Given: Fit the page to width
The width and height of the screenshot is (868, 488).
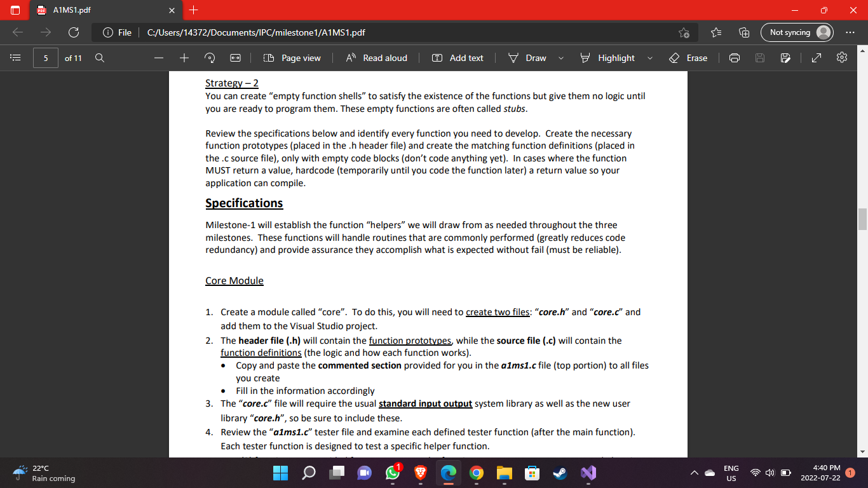Looking at the screenshot, I should 236,57.
